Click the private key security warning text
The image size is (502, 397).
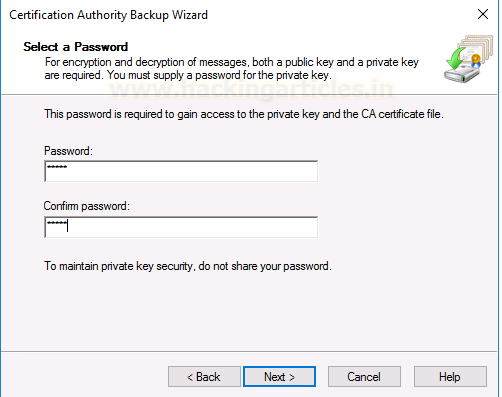[188, 266]
